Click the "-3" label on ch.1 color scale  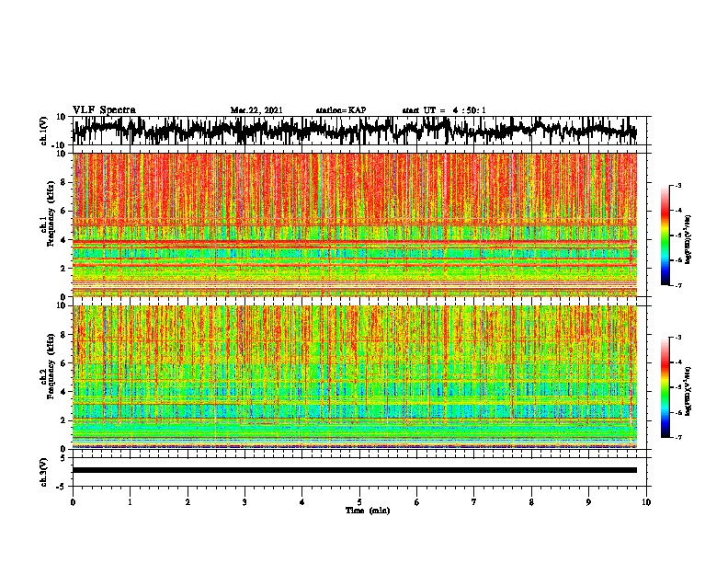[x=677, y=185]
